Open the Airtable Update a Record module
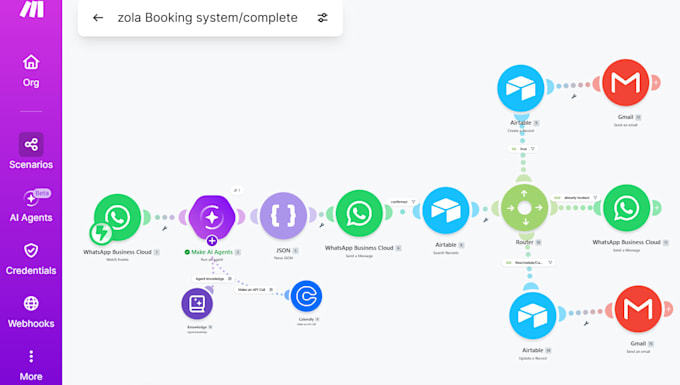 click(533, 315)
